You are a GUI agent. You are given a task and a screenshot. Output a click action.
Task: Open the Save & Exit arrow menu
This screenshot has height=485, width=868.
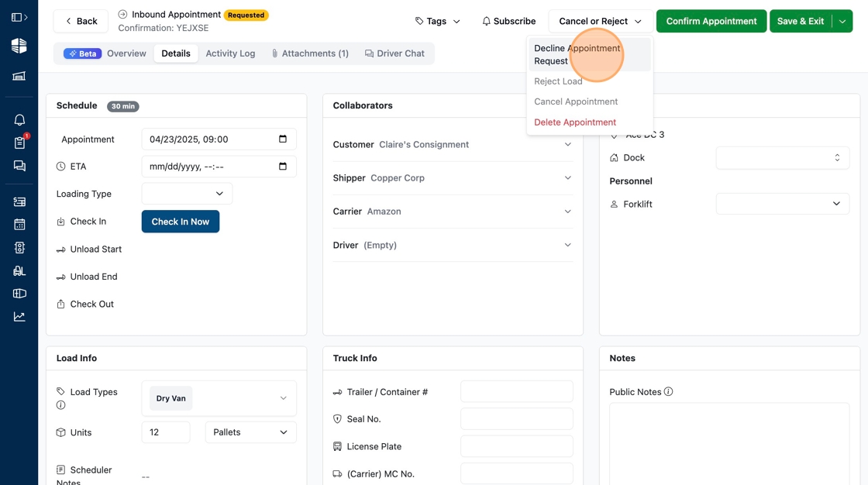pyautogui.click(x=842, y=21)
